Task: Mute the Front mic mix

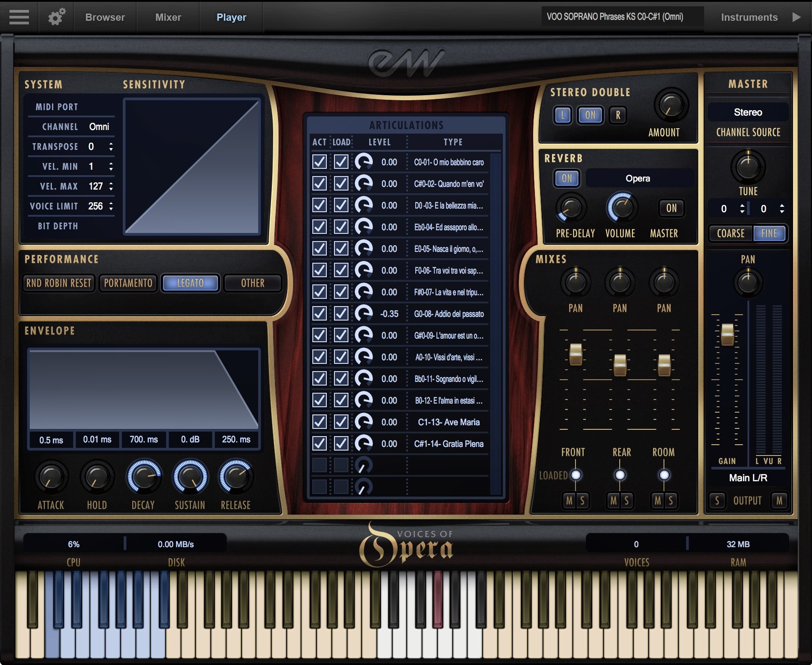Action: (x=569, y=501)
